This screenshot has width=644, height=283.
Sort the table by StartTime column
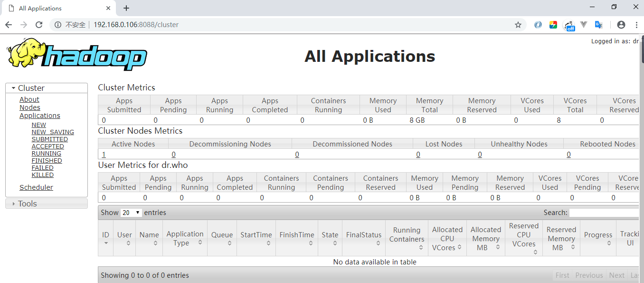pyautogui.click(x=256, y=238)
